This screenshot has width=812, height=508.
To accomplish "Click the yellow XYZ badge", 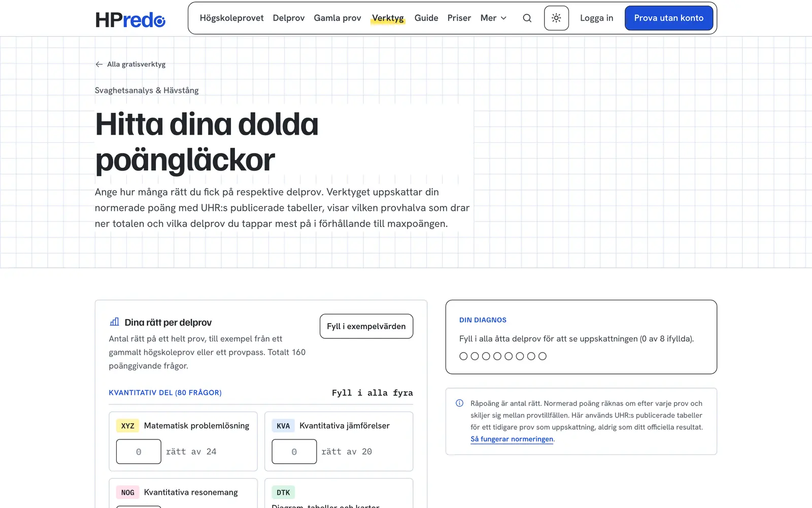I will 127,426.
